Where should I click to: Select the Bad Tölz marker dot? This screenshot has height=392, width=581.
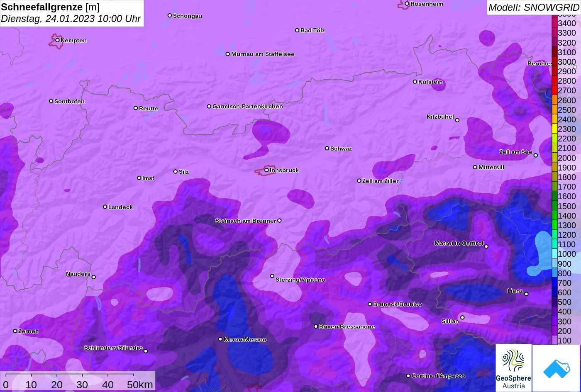coord(297,30)
